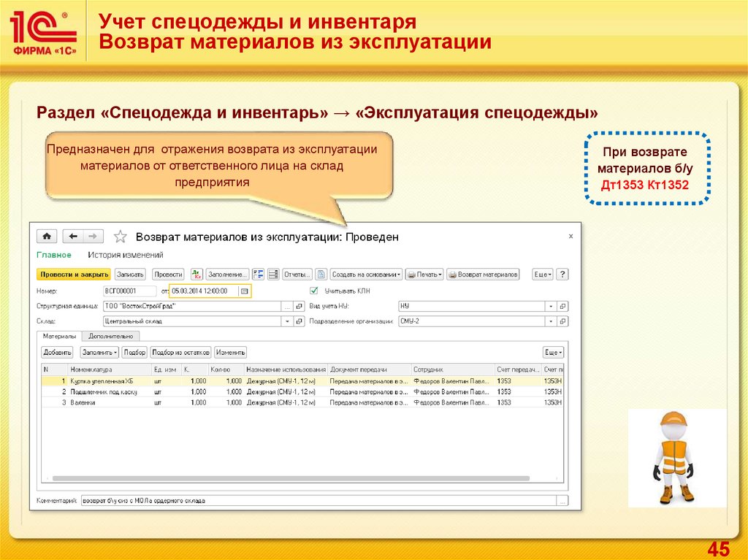
Task: Open the История изменений section
Action: [x=125, y=255]
